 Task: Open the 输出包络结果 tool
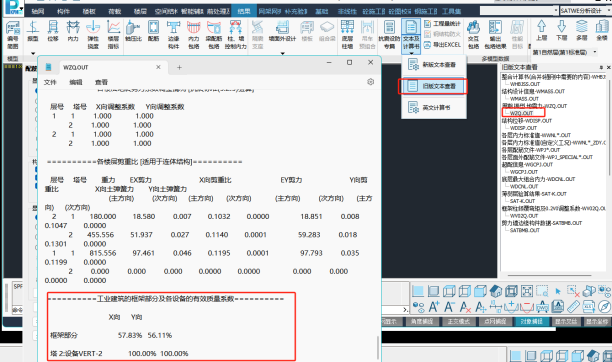[495, 35]
